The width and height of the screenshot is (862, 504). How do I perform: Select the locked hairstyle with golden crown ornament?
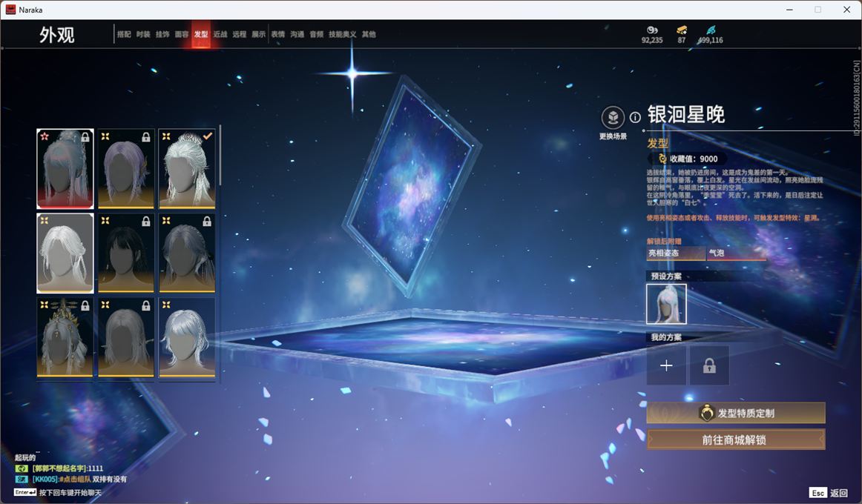click(65, 337)
